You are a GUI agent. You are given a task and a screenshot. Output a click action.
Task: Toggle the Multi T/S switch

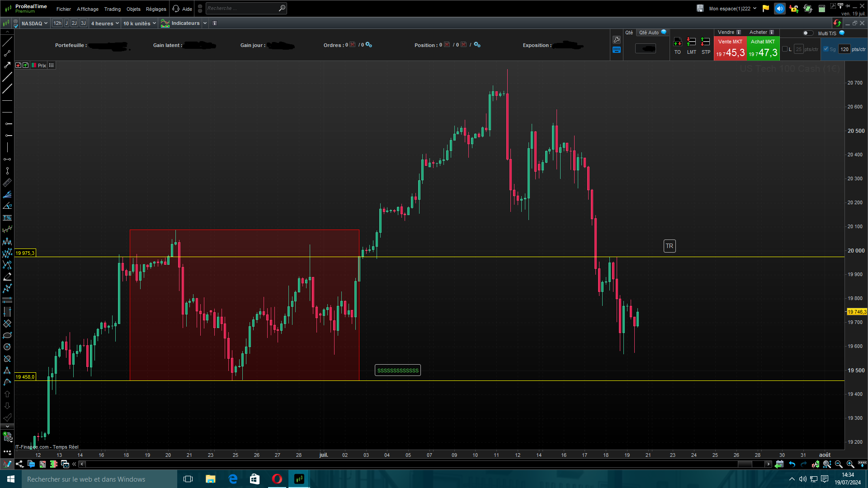point(807,33)
